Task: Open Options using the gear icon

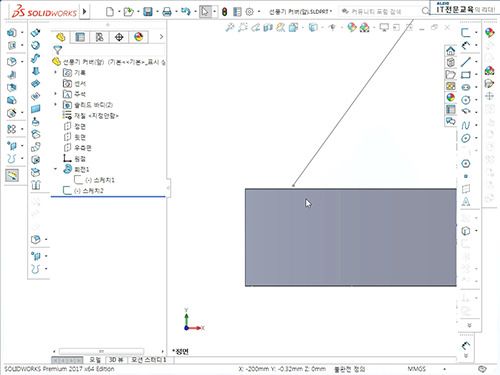Action: pyautogui.click(x=249, y=12)
